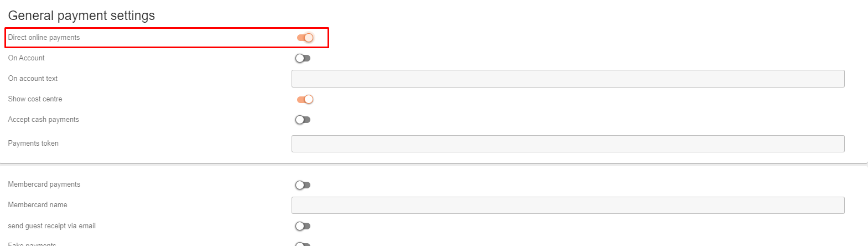Click the On Account label text
Image resolution: width=868 pixels, height=246 pixels.
(x=26, y=58)
